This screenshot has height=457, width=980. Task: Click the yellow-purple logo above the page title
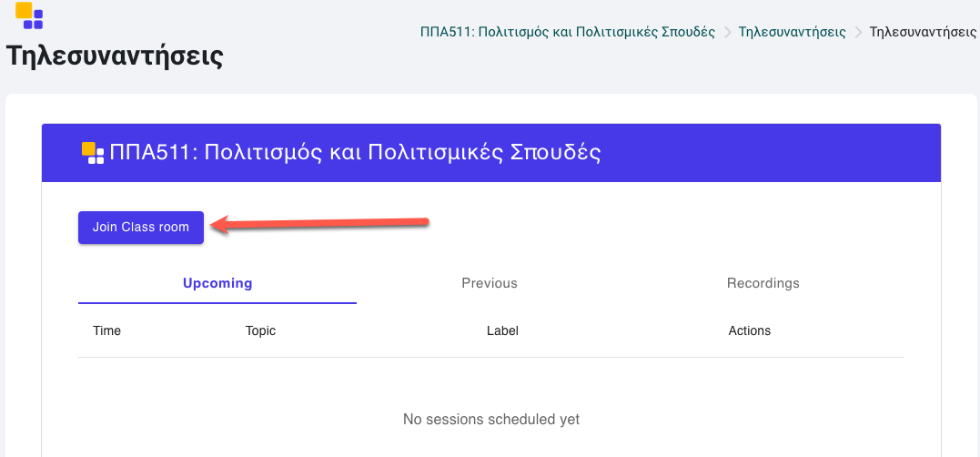[29, 15]
